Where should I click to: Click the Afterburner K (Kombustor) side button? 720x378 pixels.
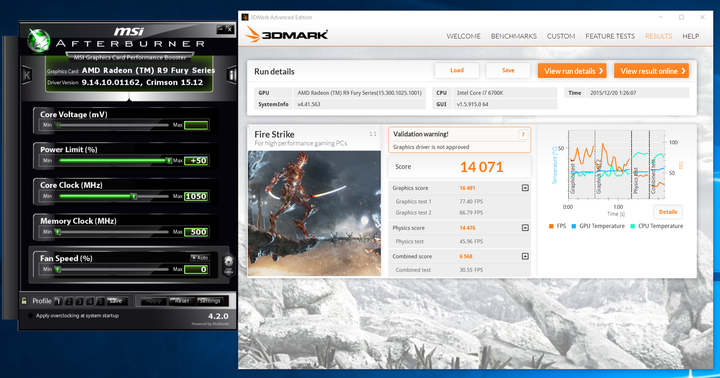[x=27, y=75]
